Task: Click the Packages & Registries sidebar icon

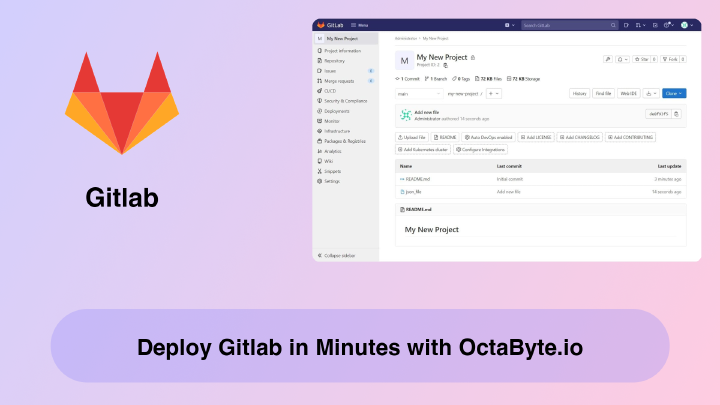Action: (x=320, y=141)
